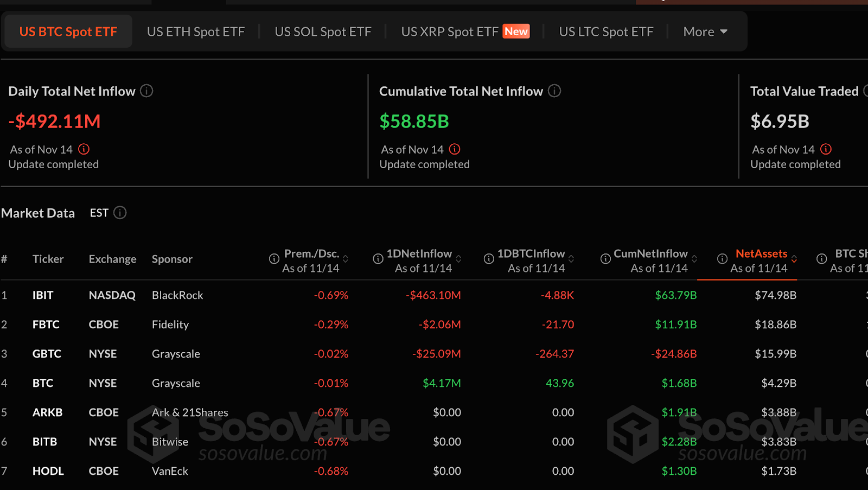Click info icon next to EST timezone

pyautogui.click(x=120, y=213)
